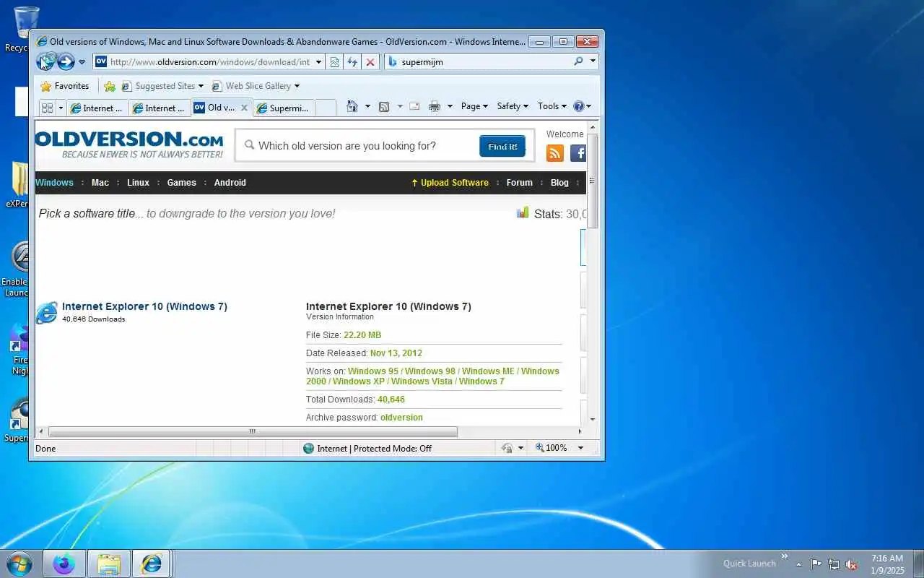Launch Firefox Nightly from the taskbar
This screenshot has width=924, height=578.
coord(64,564)
